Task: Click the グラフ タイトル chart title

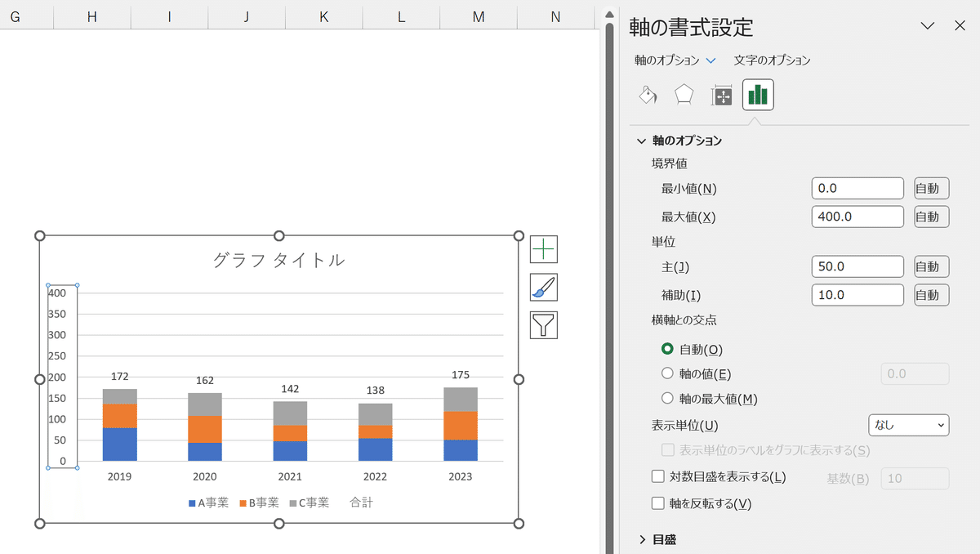Action: (x=278, y=260)
